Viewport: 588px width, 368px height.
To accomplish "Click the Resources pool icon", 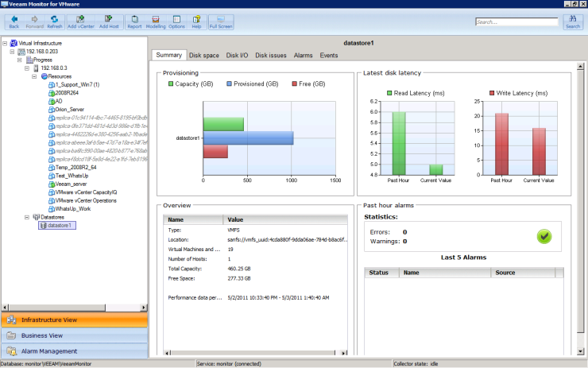I will [44, 76].
